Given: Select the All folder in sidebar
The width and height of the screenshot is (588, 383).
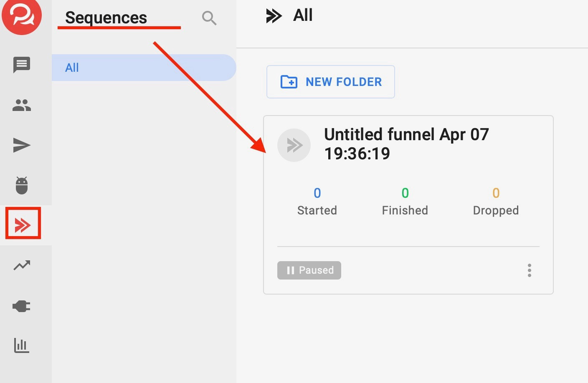Looking at the screenshot, I should (x=144, y=68).
